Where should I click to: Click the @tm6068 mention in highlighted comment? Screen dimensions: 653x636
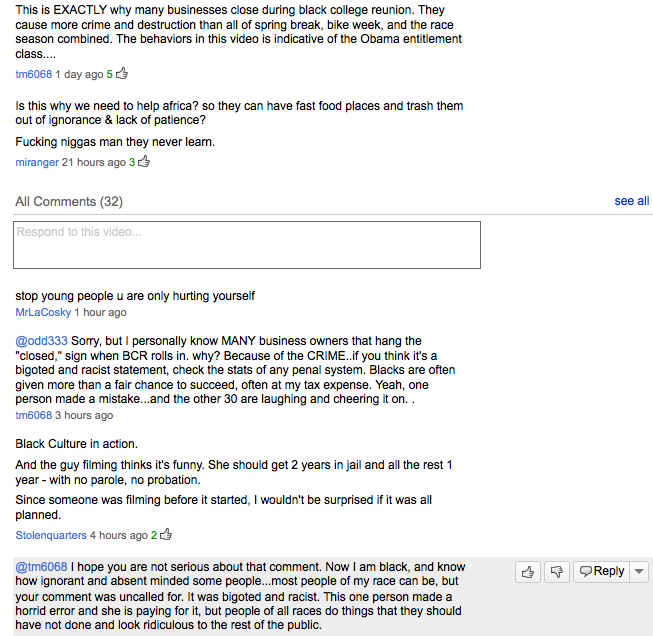(x=41, y=567)
